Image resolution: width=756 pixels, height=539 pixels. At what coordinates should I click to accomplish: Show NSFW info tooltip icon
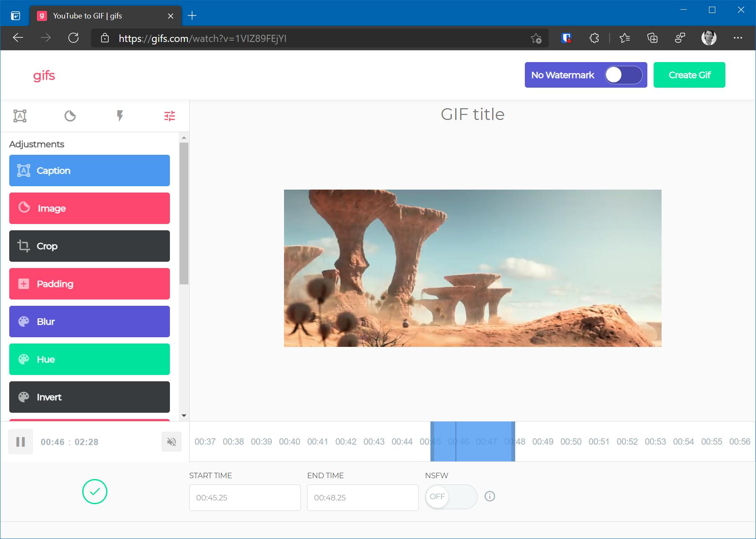(x=490, y=496)
